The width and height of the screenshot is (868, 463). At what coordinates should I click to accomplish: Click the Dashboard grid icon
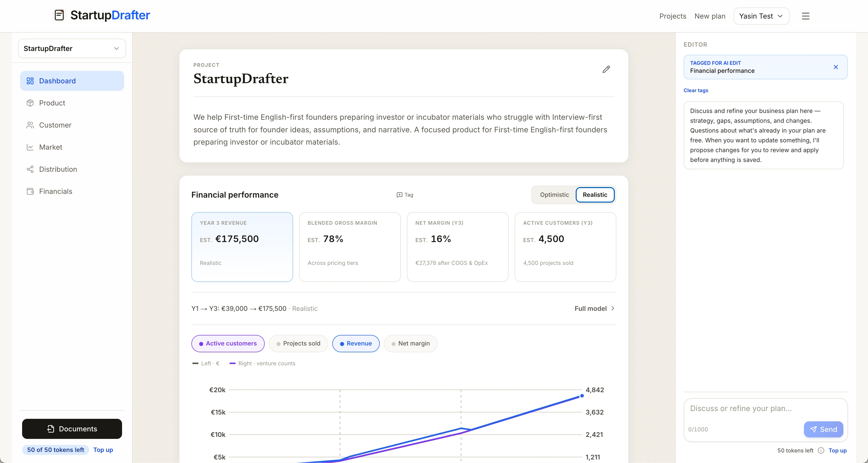pos(30,81)
